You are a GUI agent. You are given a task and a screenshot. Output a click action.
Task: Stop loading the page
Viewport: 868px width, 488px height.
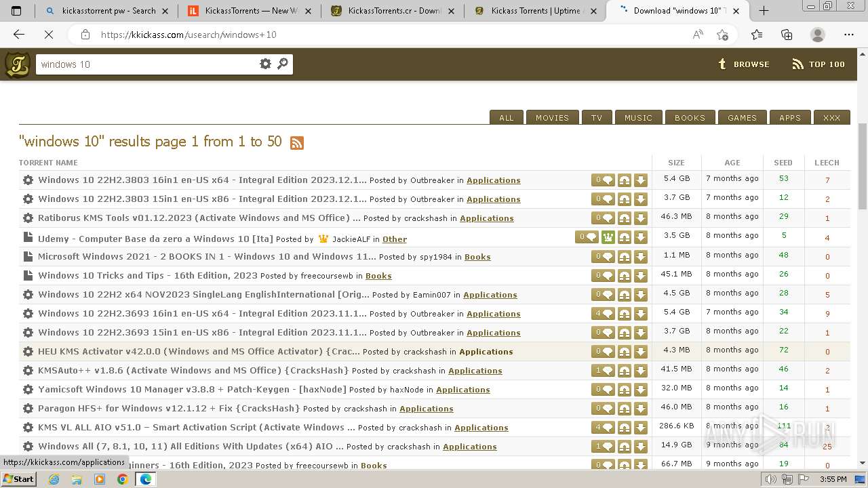click(x=48, y=35)
